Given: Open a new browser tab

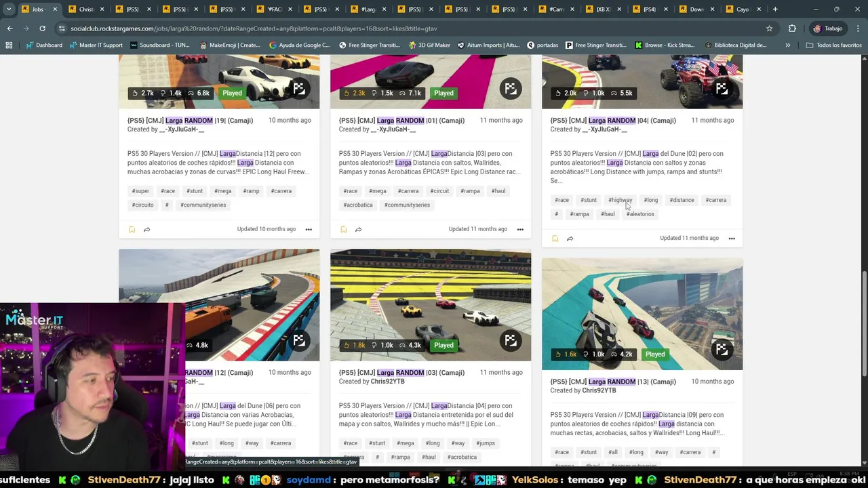Looking at the screenshot, I should click(775, 9).
